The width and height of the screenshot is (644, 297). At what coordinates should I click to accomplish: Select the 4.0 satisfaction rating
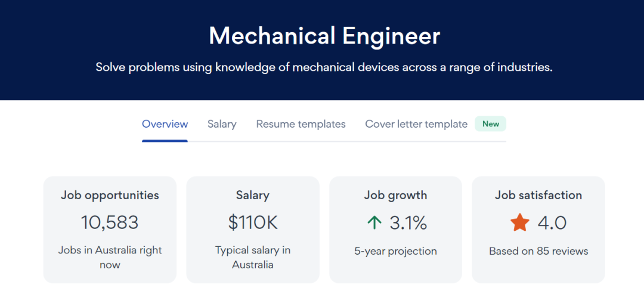pyautogui.click(x=552, y=223)
